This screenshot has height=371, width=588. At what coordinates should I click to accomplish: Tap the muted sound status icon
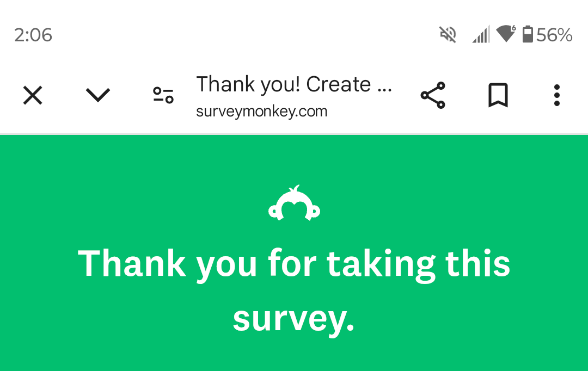(448, 35)
